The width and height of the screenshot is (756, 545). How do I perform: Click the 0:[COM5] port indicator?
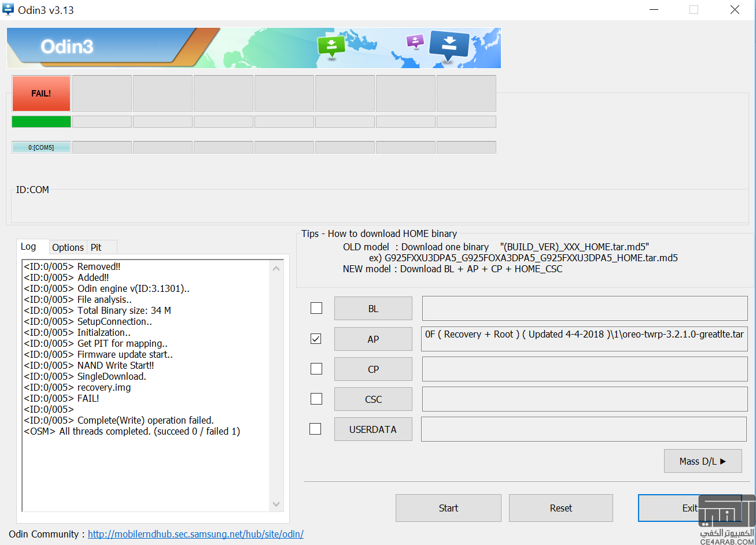(x=41, y=147)
